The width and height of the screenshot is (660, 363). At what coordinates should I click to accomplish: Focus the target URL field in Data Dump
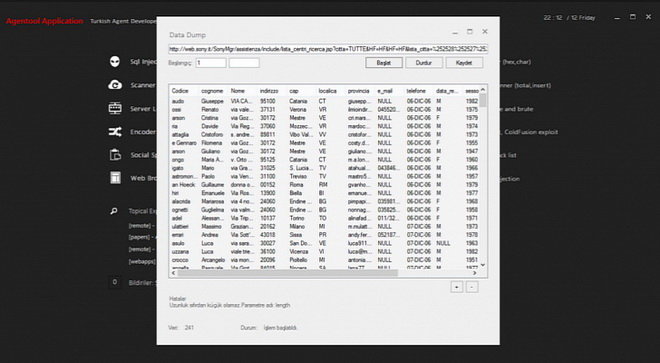pos(328,49)
